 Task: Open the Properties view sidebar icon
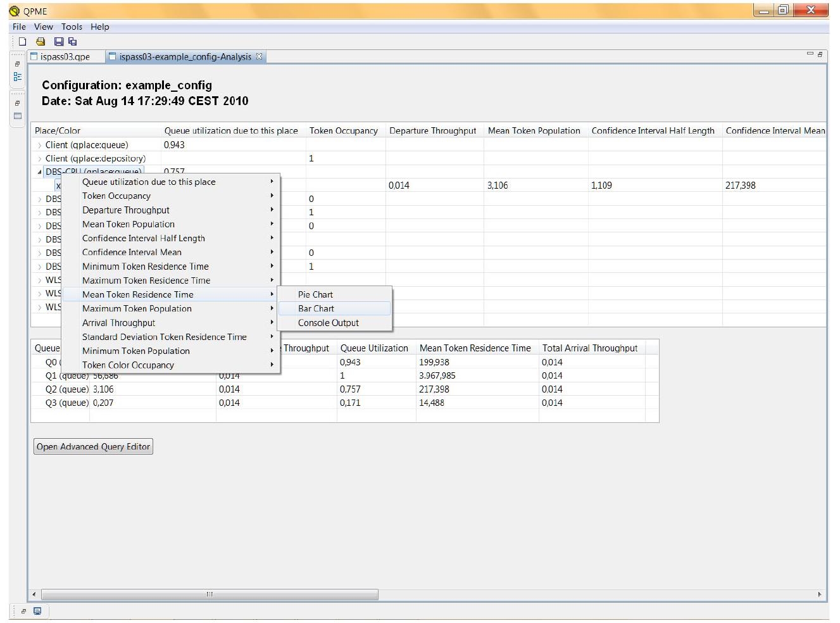(18, 116)
